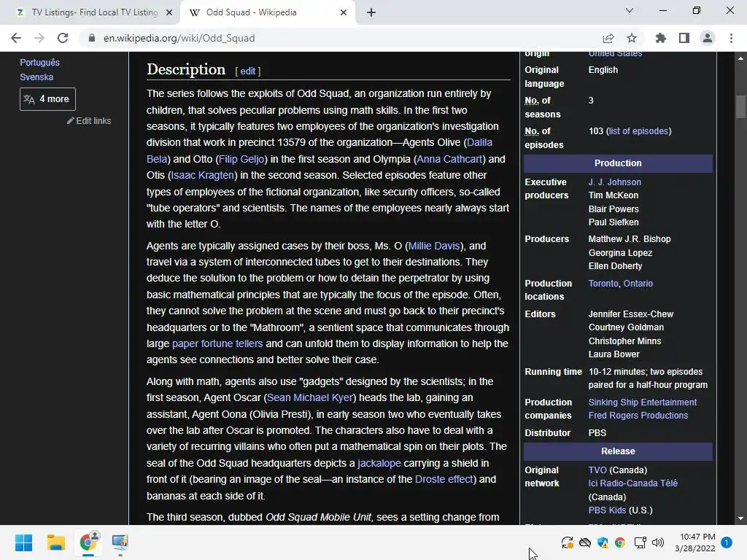Viewport: 747px width, 560px height.
Task: Open the Filip Geljo link
Action: [x=241, y=159]
